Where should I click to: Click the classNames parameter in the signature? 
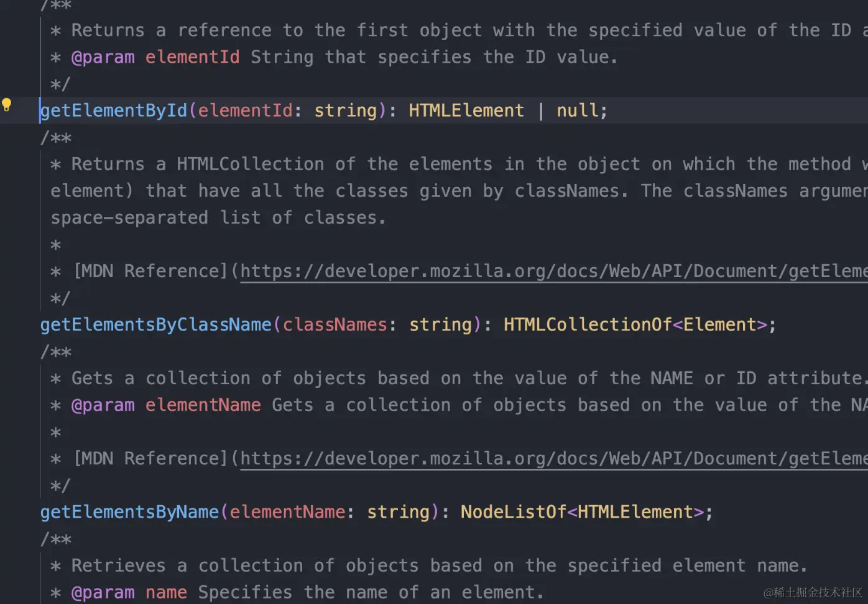(335, 324)
